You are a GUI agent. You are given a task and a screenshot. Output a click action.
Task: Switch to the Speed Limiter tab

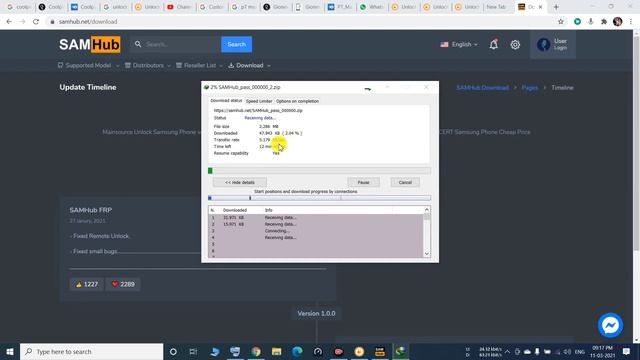(x=259, y=101)
